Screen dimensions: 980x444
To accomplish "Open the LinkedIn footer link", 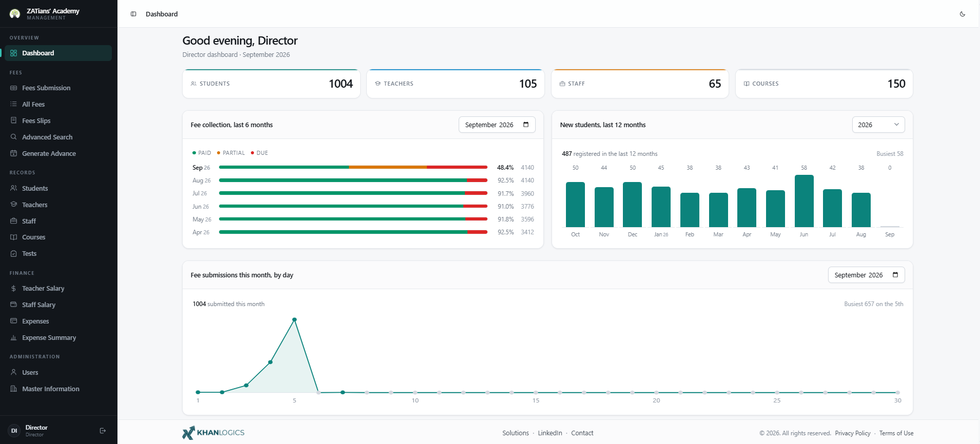I will pos(550,433).
